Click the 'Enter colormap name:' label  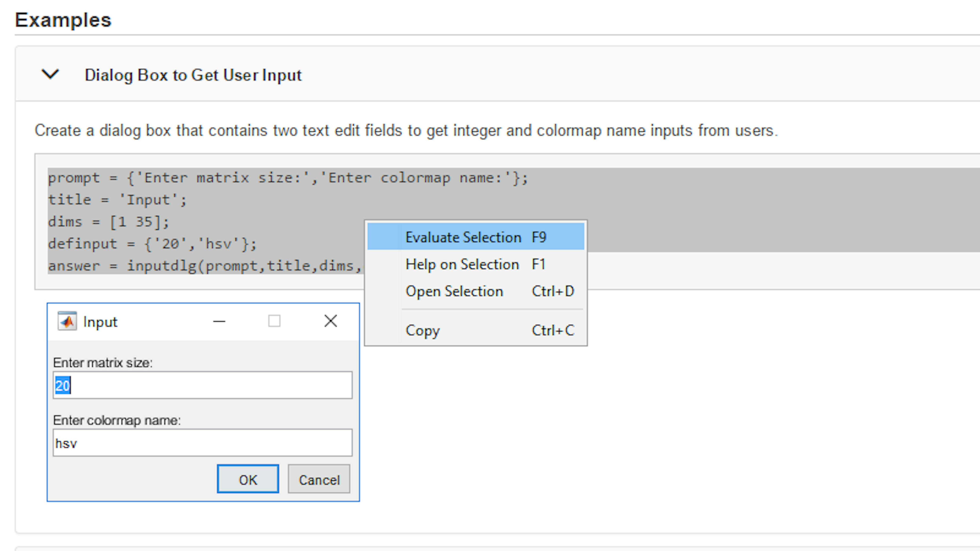tap(117, 420)
